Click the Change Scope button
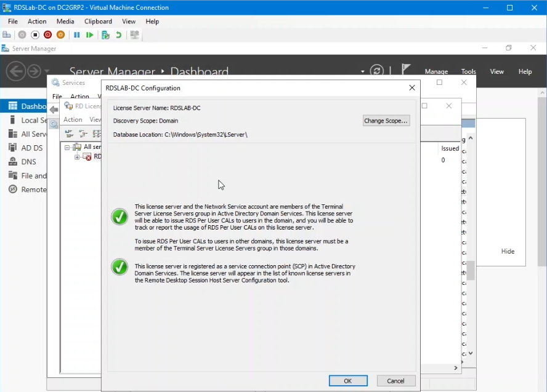Viewport: 547px width, 392px height. tap(386, 121)
